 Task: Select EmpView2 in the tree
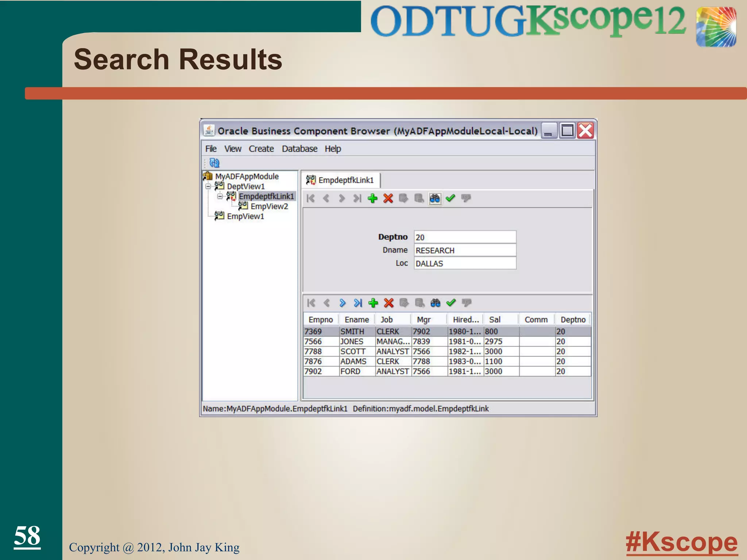pos(269,206)
